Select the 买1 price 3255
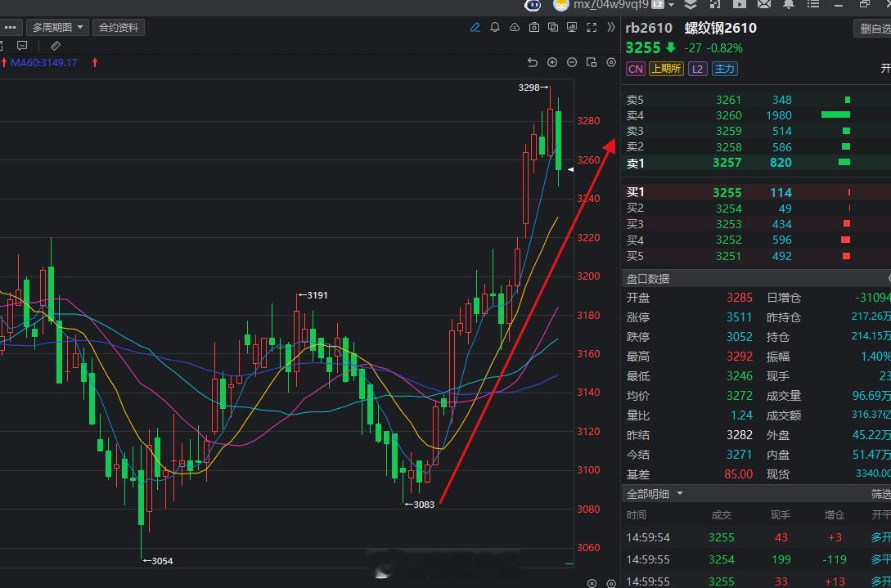This screenshot has width=891, height=588. tap(727, 192)
